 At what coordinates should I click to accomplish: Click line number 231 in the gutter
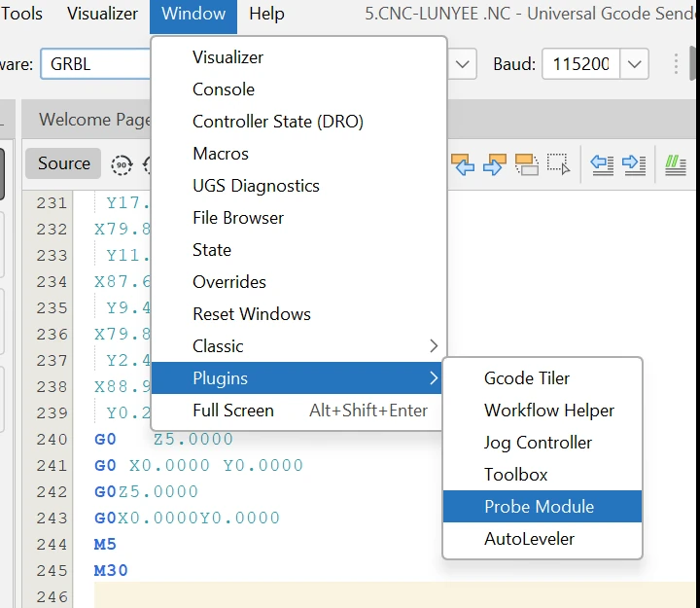click(52, 203)
